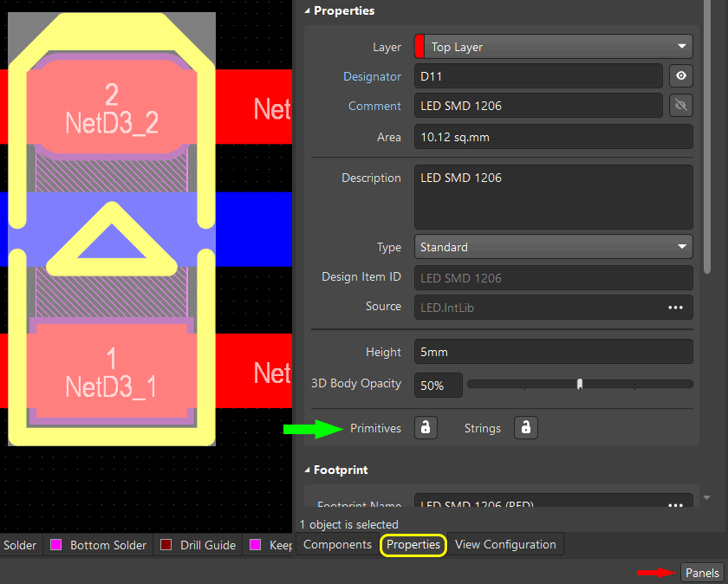728x584 pixels.
Task: Click the Footprint Name browse ellipsis
Action: point(675,504)
